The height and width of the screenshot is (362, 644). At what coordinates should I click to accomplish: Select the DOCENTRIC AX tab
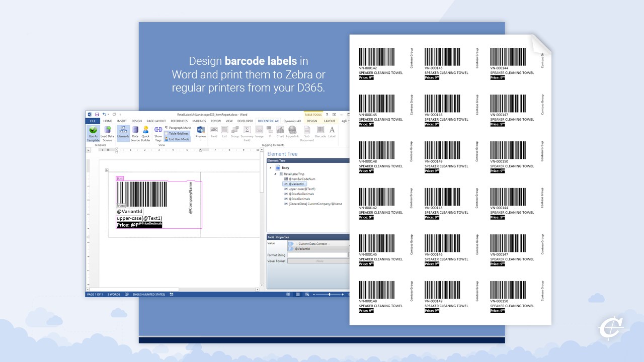[268, 121]
